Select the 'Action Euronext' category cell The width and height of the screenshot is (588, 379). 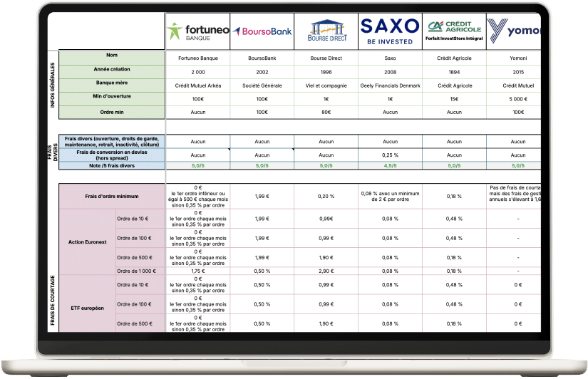(88, 242)
